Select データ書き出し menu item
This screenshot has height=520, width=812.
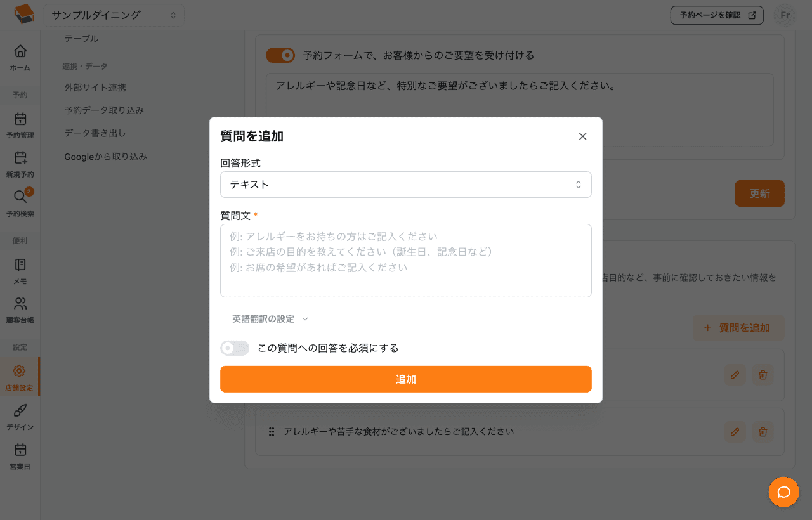95,133
